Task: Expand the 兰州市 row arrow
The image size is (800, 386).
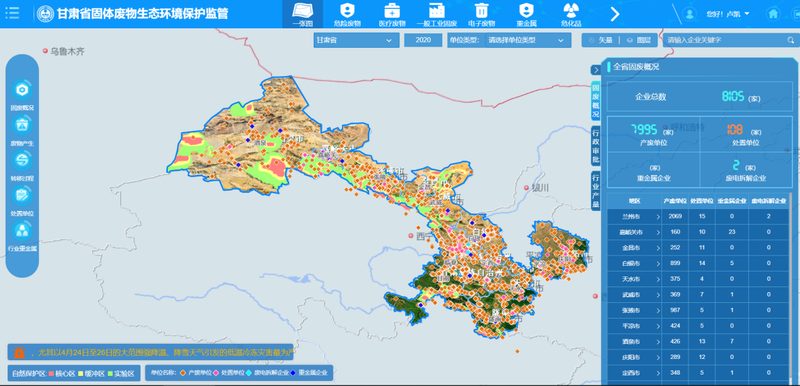Action: tap(658, 217)
